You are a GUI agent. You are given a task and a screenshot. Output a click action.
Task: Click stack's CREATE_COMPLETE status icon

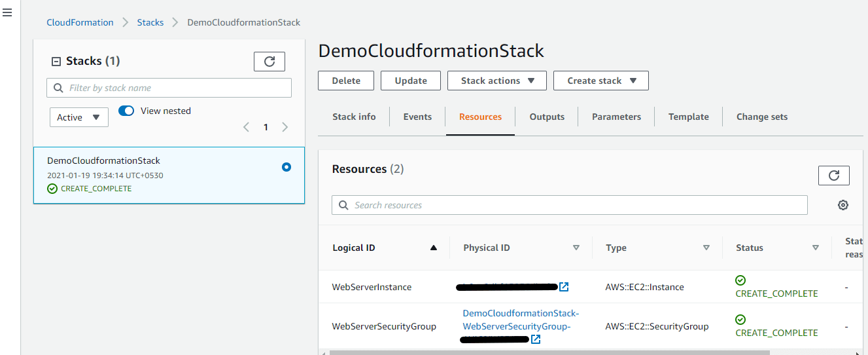pyautogui.click(x=52, y=189)
